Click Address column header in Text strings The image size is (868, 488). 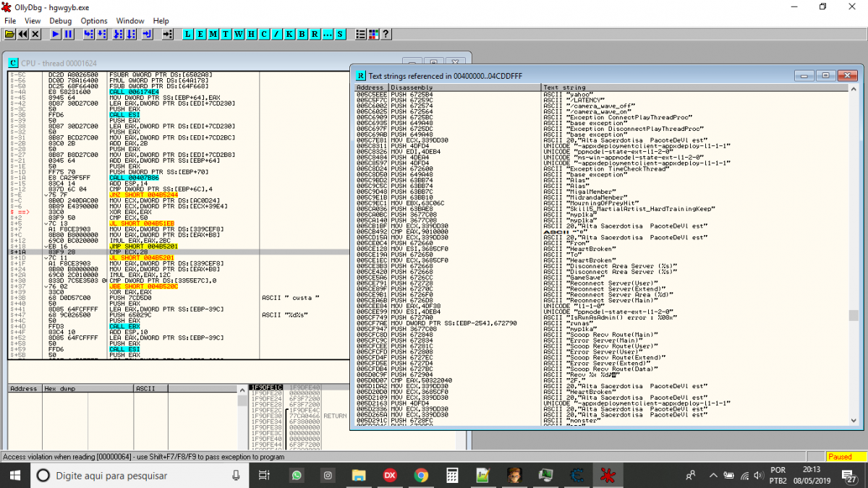tap(370, 87)
